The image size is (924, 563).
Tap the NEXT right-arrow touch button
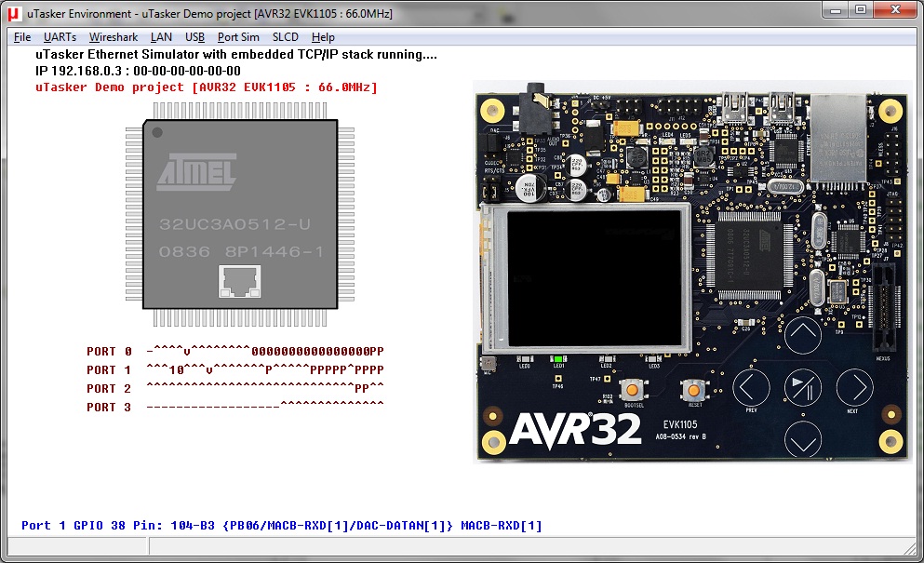click(853, 386)
